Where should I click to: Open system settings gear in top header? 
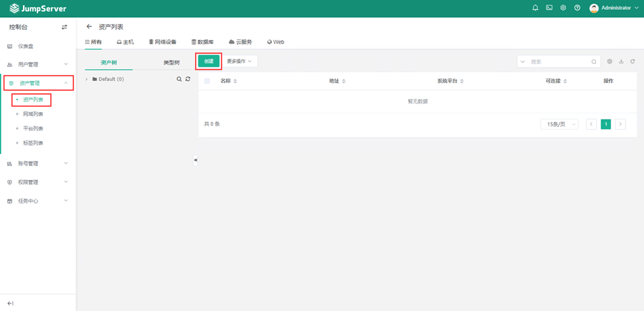(x=563, y=8)
